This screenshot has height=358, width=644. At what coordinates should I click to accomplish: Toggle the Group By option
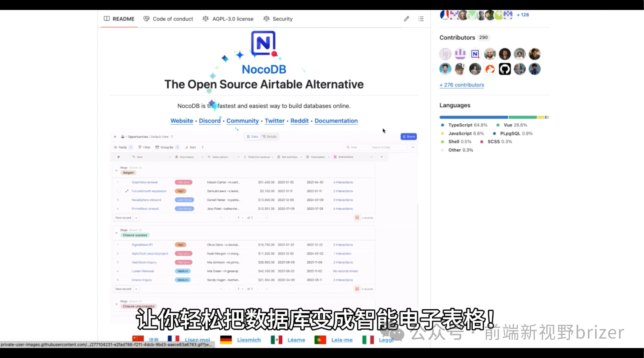click(168, 147)
